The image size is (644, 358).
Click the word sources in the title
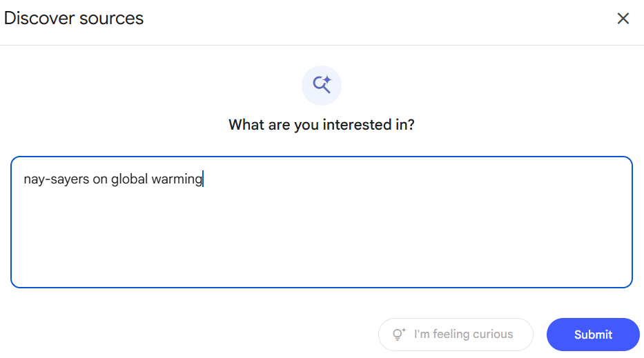coord(111,19)
